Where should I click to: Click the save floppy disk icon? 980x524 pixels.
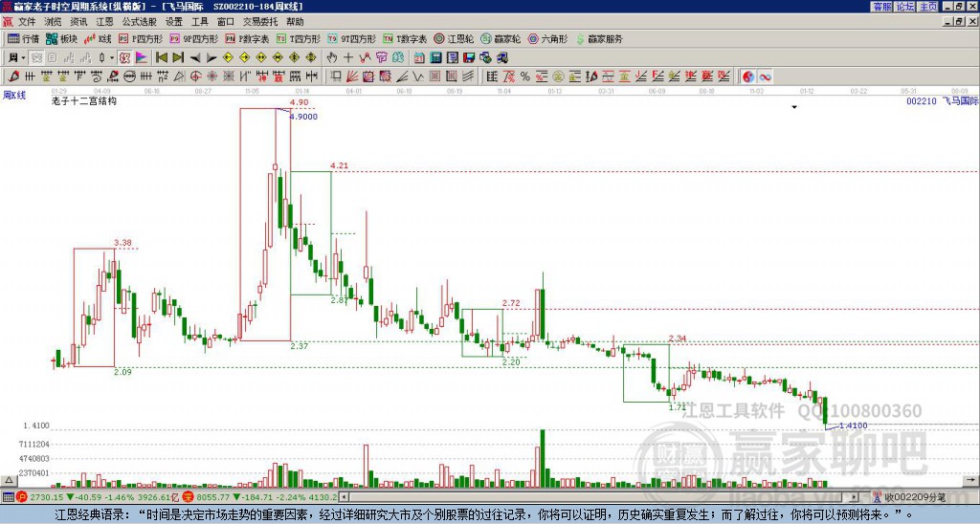tap(469, 58)
